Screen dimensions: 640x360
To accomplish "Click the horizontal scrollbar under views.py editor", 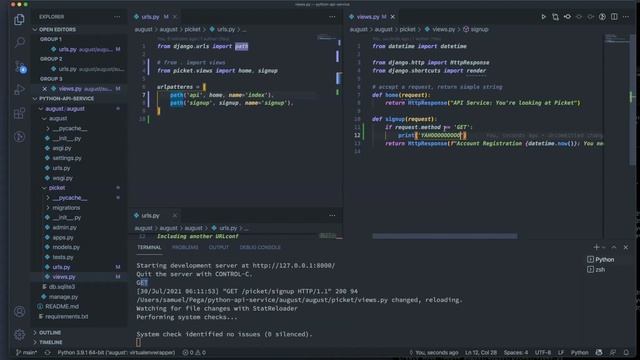I will (x=444, y=236).
